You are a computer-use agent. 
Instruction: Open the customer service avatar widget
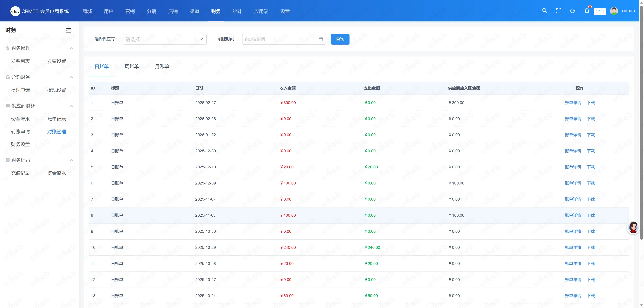[x=633, y=227]
